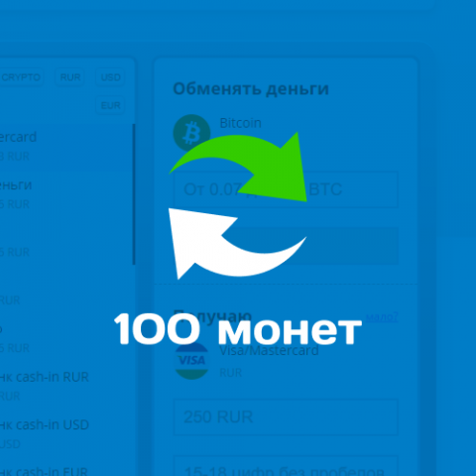476x476 pixels.
Task: Click the '100 монет' title text
Action: (x=238, y=329)
